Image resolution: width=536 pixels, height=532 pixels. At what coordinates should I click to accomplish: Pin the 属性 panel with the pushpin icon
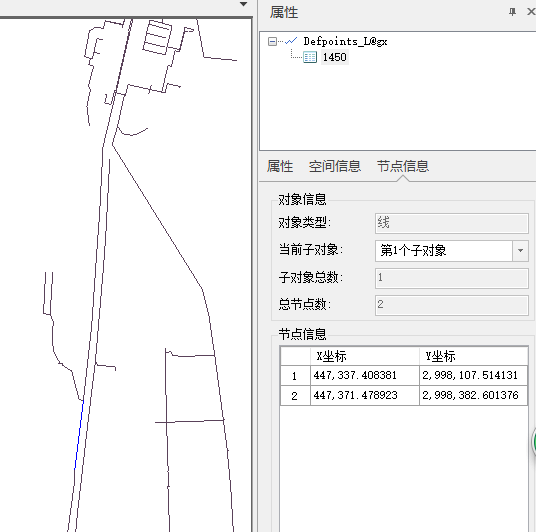tap(512, 12)
